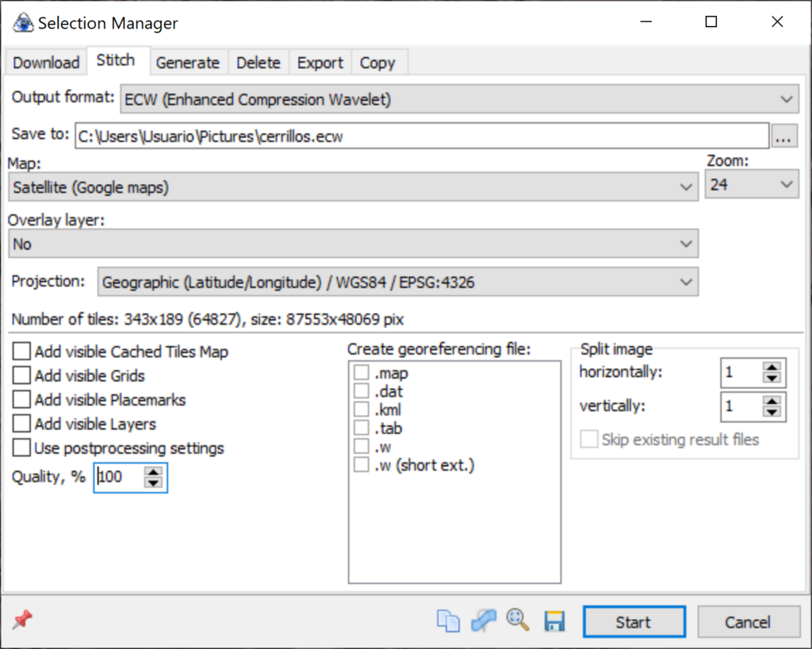
Task: Click the Number of tiles info text
Action: pyautogui.click(x=207, y=319)
